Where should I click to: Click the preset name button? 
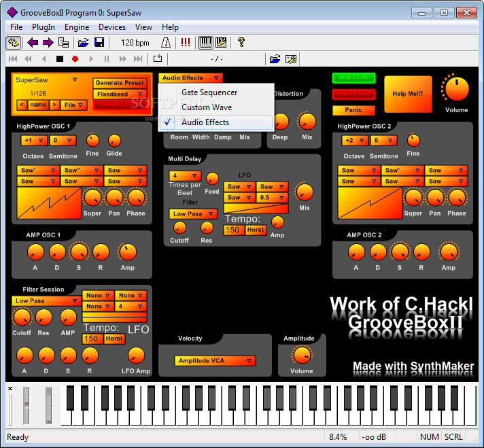[x=38, y=105]
